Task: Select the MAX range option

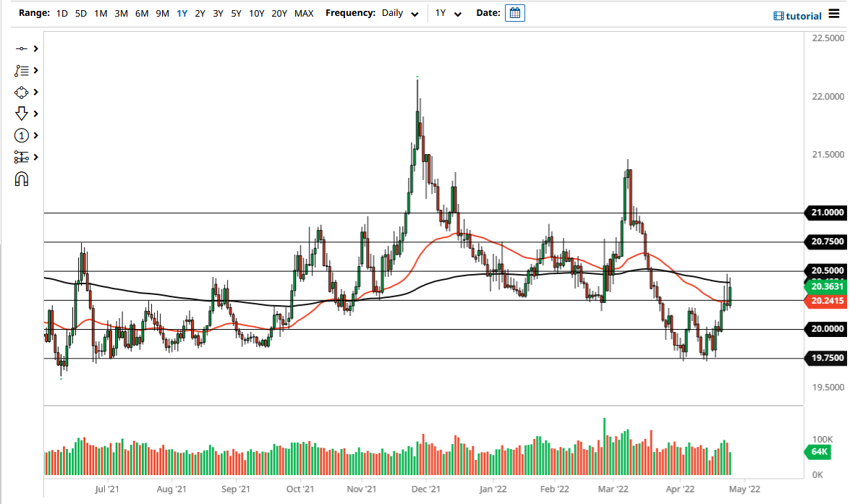Action: pyautogui.click(x=303, y=12)
